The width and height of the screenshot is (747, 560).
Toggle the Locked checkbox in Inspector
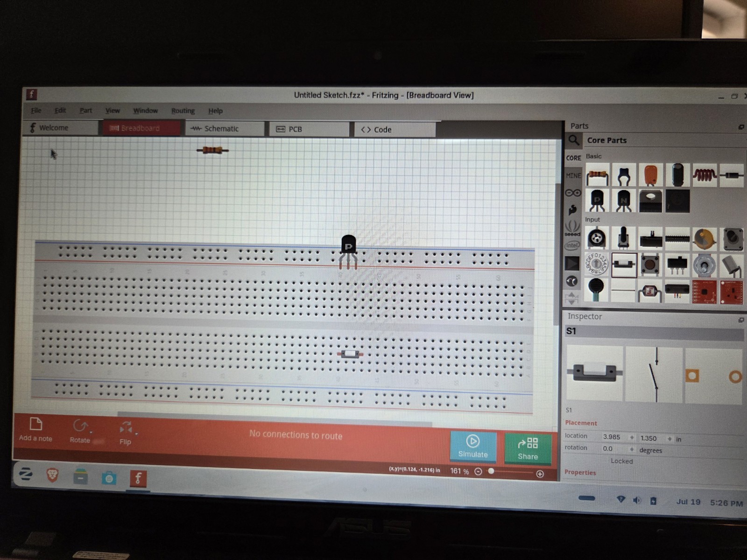pos(621,461)
